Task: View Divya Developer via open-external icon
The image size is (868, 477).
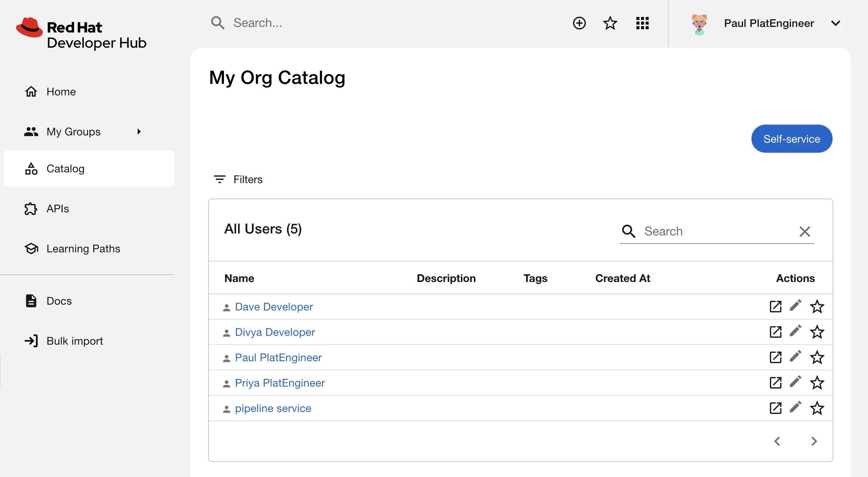Action: (776, 332)
